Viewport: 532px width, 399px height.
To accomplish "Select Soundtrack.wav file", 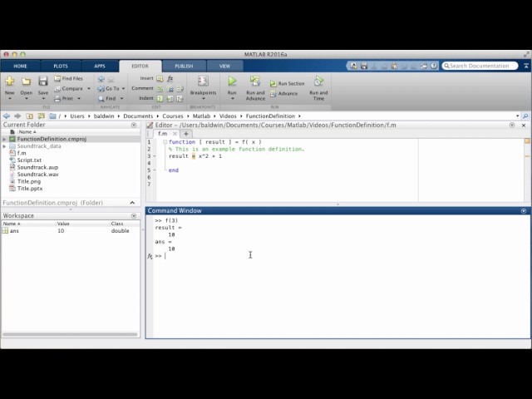I will [37, 175].
